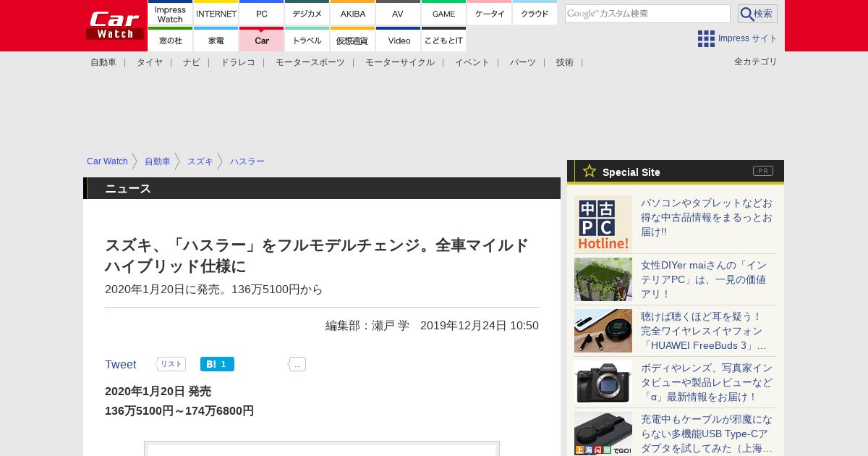The width and height of the screenshot is (868, 456).
Task: Click the Car Watch logo
Action: coord(115,25)
